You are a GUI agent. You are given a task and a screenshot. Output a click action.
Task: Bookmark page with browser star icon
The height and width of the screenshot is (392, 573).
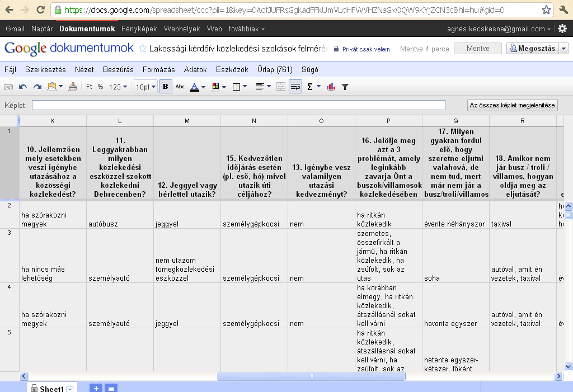coord(546,10)
